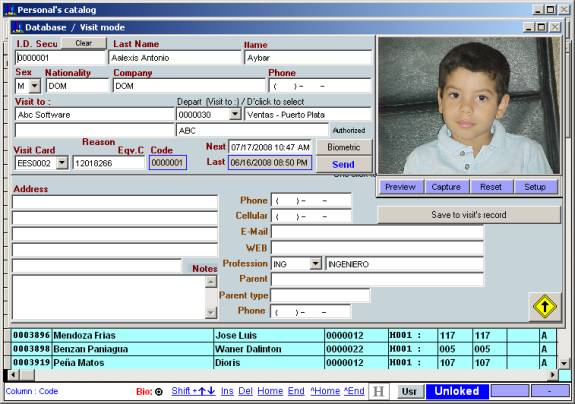
Task: Click the Last date field
Action: coord(270,162)
